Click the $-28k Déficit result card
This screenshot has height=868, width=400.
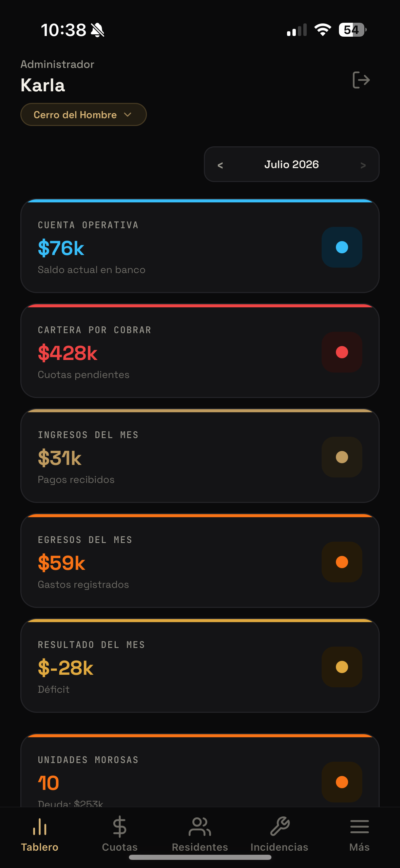click(x=200, y=666)
